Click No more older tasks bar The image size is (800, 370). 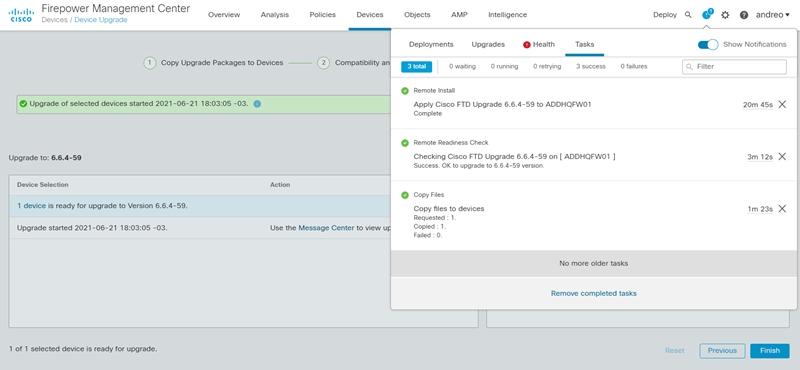(593, 263)
